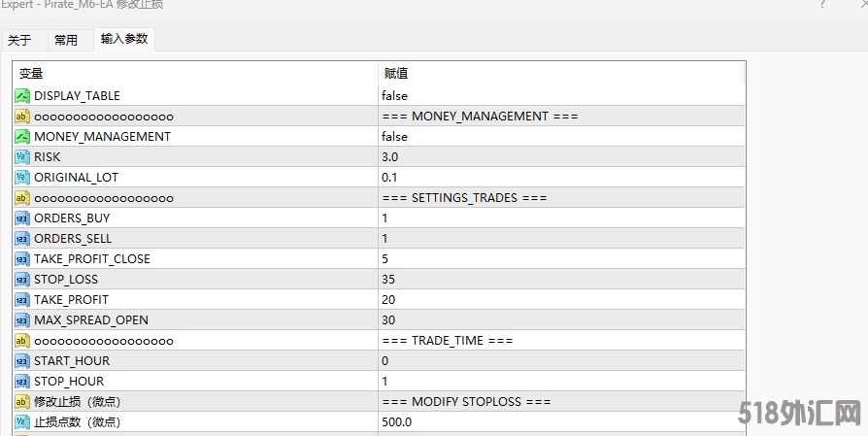Edit the 止损点数 value 500.0
868x436 pixels.
click(396, 421)
